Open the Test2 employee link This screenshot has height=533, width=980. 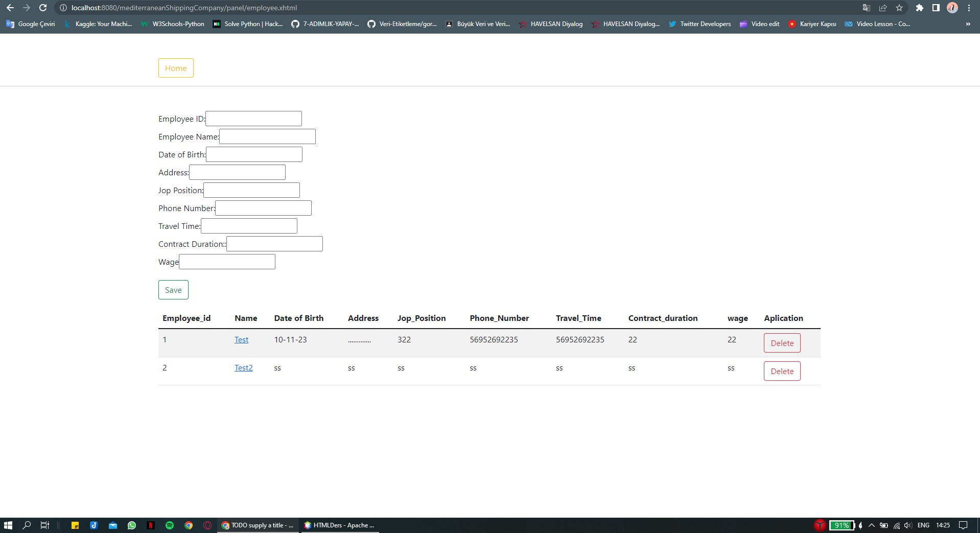(243, 367)
